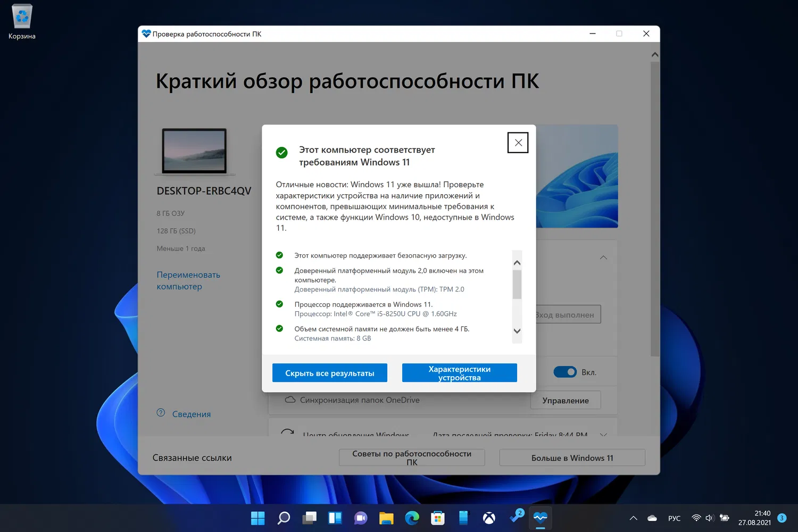Click Больше в Windows 11 button
This screenshot has width=798, height=532.
pyautogui.click(x=572, y=458)
